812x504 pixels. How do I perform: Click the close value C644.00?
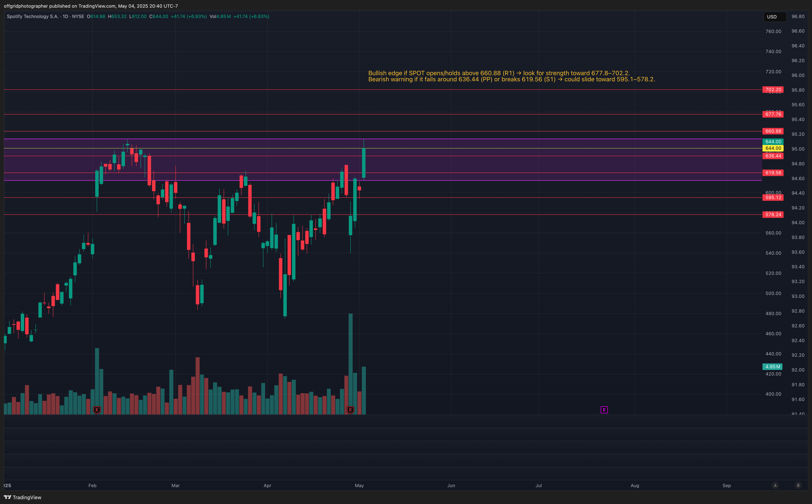pos(159,16)
